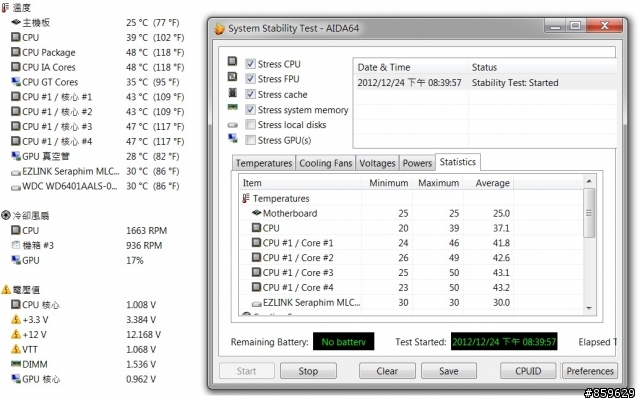Click the '1.008 V' CPU 核心 voltage value
The image size is (640, 401).
coord(141,305)
